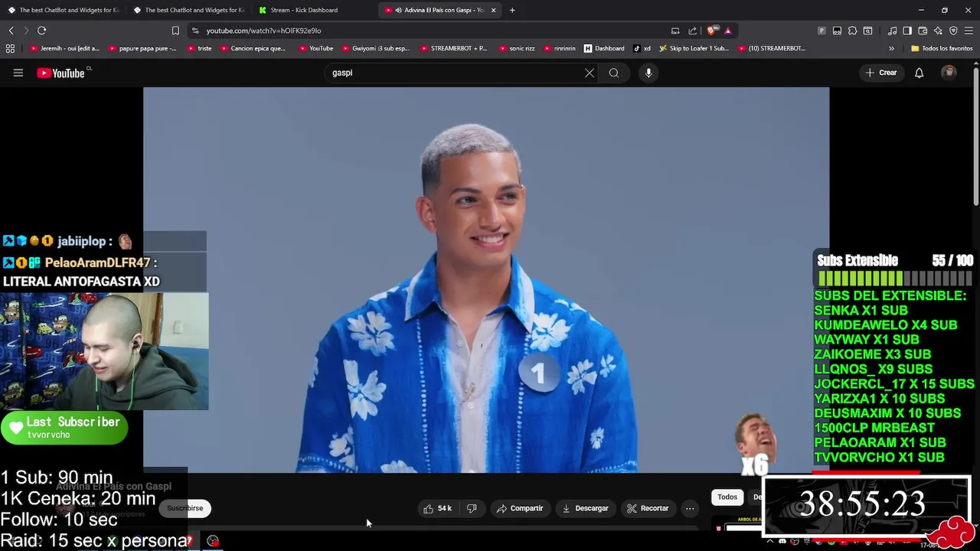Start voice search with the microphone icon

point(648,73)
